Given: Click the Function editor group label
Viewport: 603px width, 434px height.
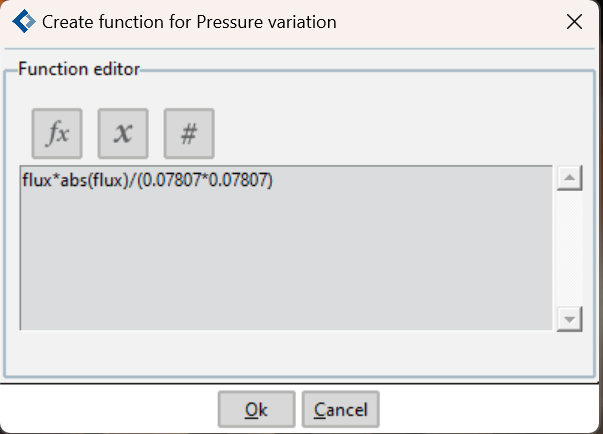Looking at the screenshot, I should (79, 69).
